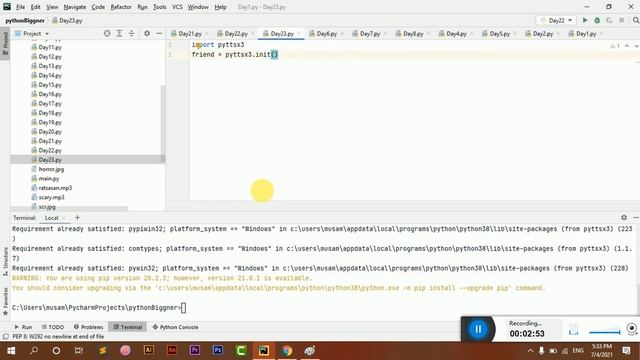Click the terminal command prompt input
This screenshot has height=360, width=640.
[x=183, y=308]
